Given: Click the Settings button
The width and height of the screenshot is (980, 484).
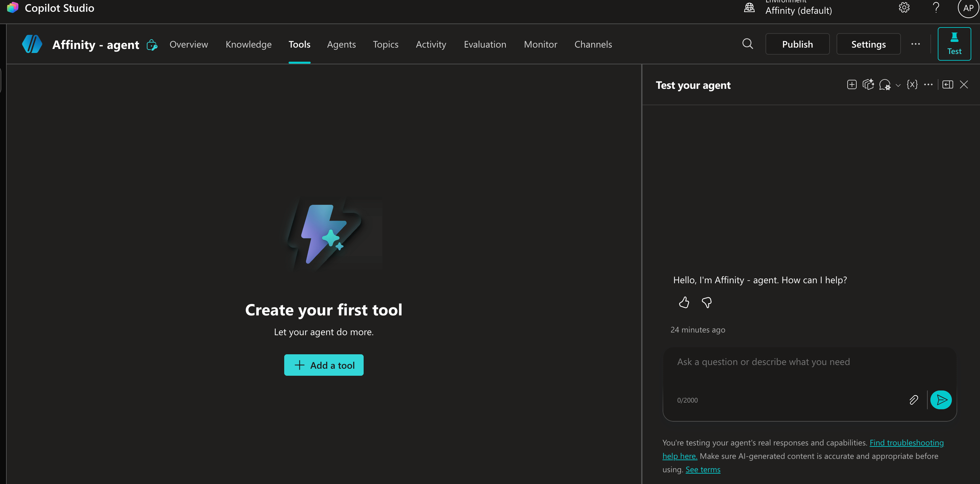Looking at the screenshot, I should tap(868, 44).
